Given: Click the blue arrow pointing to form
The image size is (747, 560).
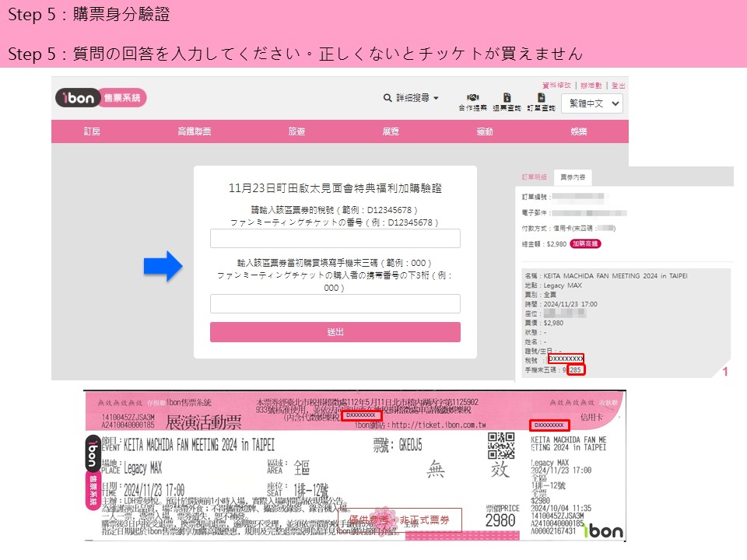Looking at the screenshot, I should coord(163,266).
